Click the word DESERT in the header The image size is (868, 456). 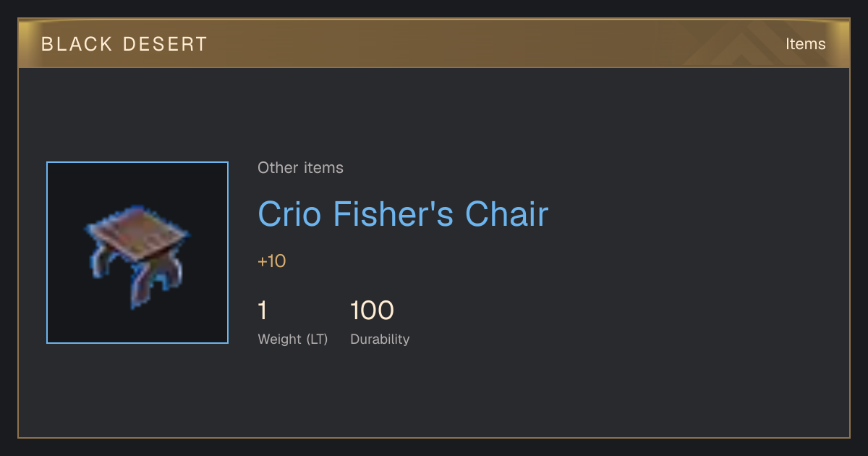[x=165, y=44]
